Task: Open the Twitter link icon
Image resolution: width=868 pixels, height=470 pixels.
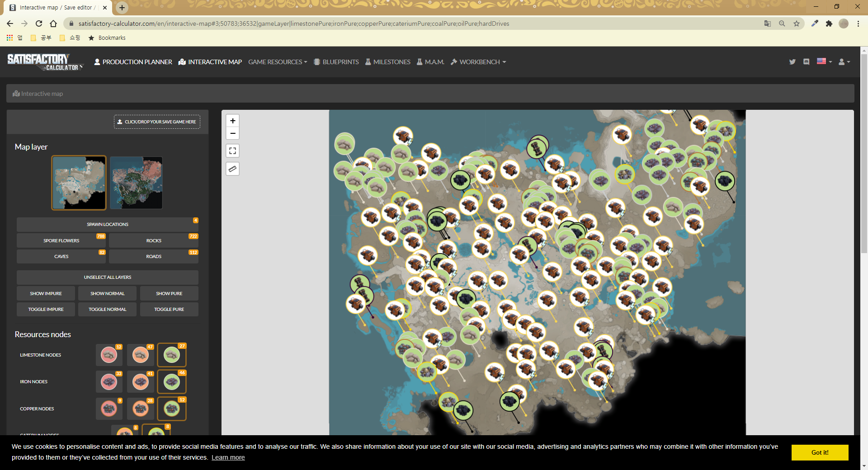Action: (x=792, y=62)
